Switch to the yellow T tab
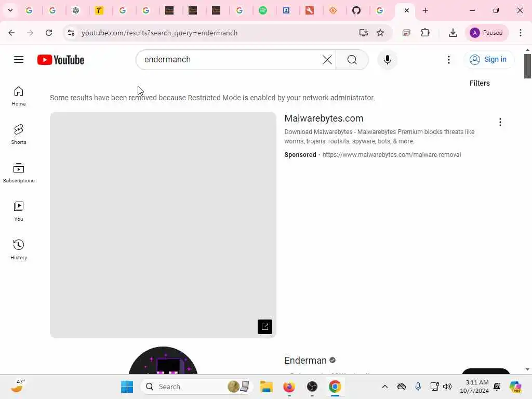Viewport: 532px width, 399px height. coord(99,10)
